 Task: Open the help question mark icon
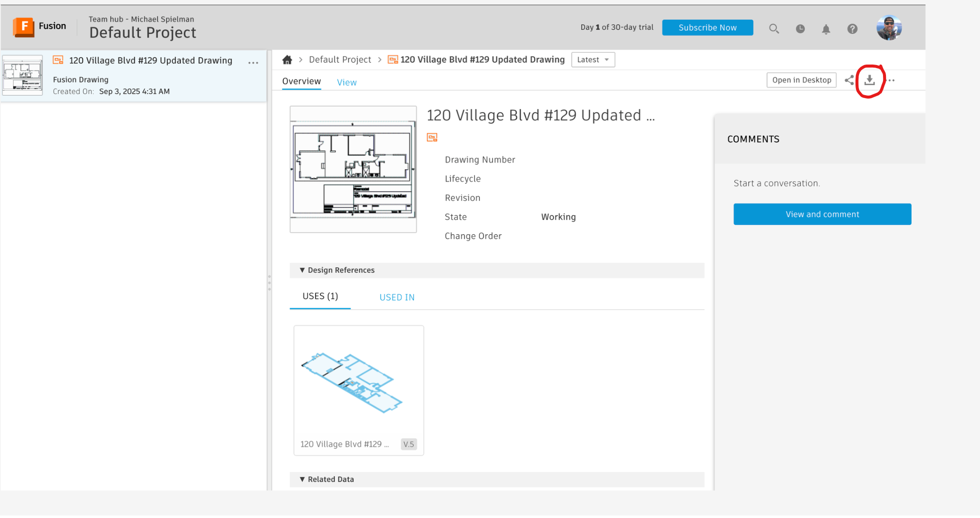852,29
